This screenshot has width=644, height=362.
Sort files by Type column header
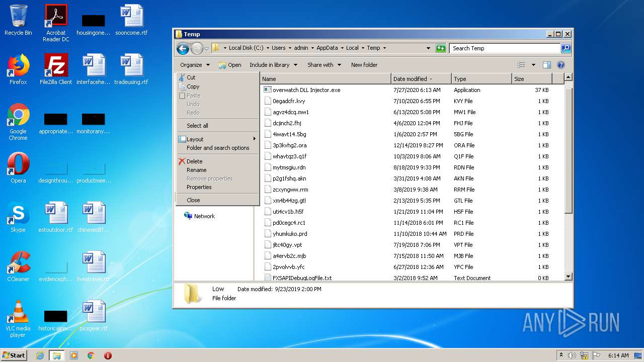tap(481, 79)
